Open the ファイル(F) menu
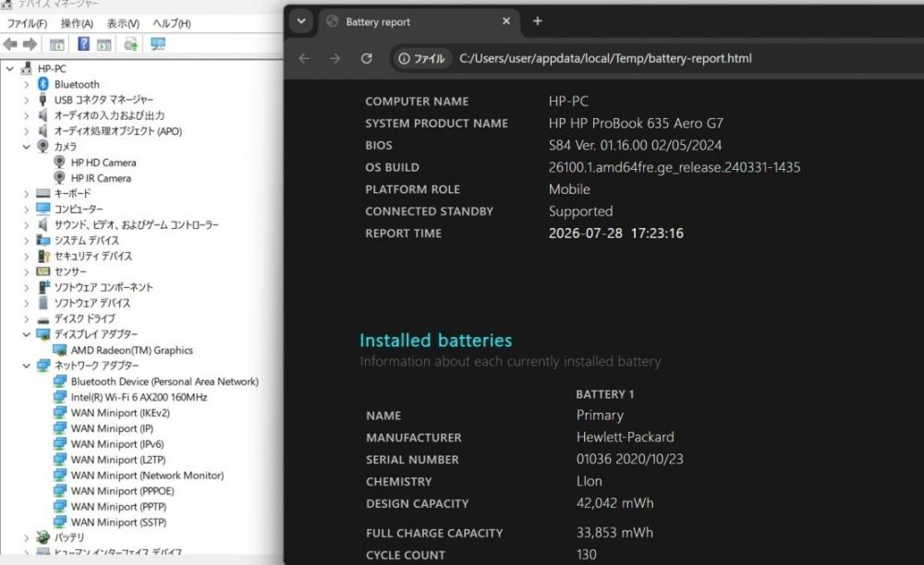The width and height of the screenshot is (924, 565). click(x=27, y=24)
